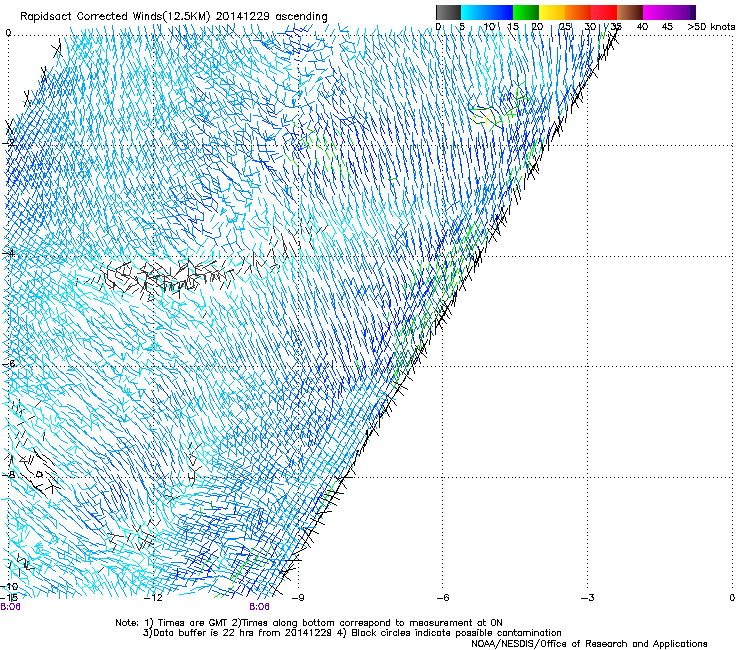Pick the orange 25-30 knots legend color
Viewport: 740px width, 650px height.
pos(578,12)
